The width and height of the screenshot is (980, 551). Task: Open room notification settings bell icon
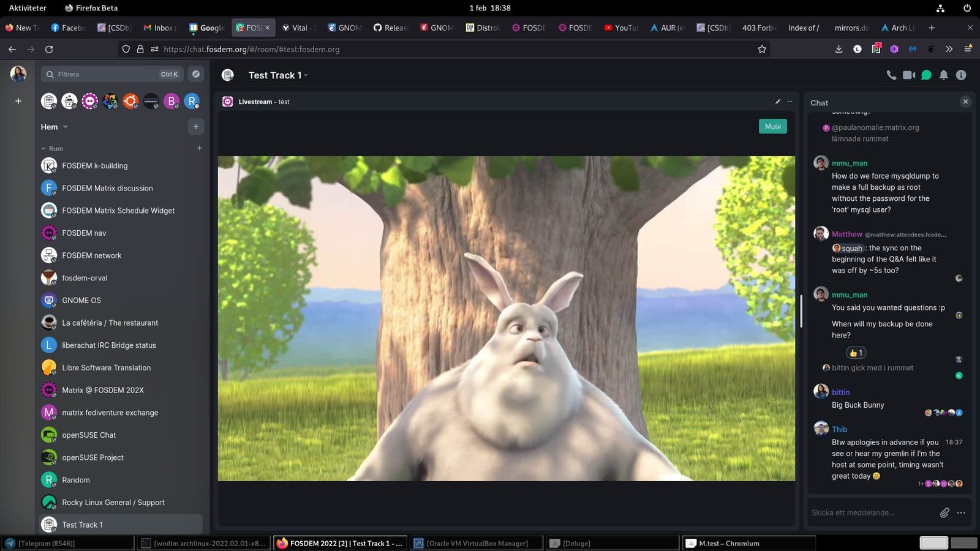944,75
